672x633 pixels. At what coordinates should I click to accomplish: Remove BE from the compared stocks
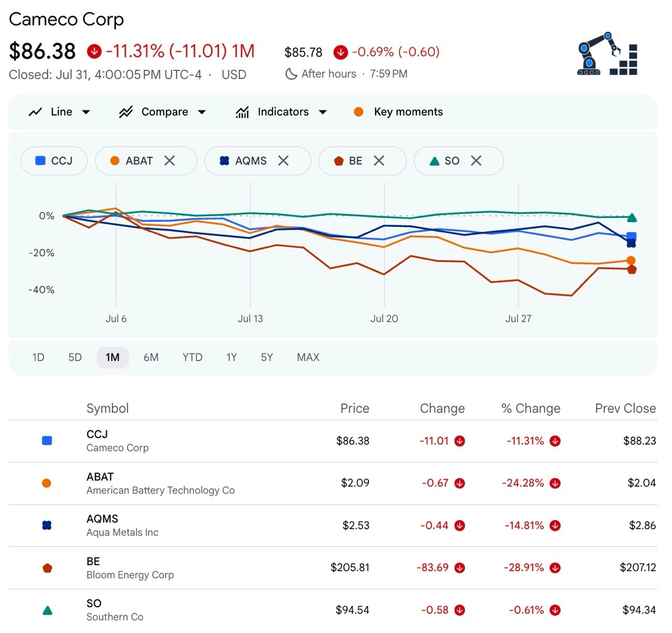379,161
